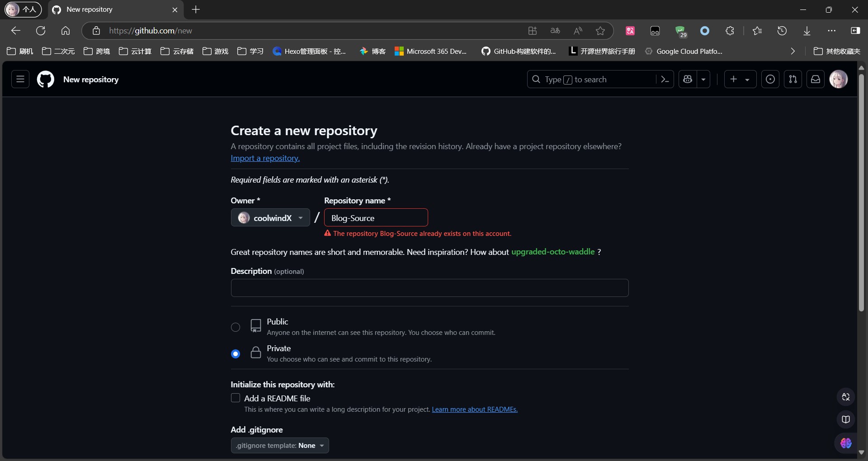Switch to the New repository browser tab
This screenshot has width=868, height=461.
click(115, 9)
